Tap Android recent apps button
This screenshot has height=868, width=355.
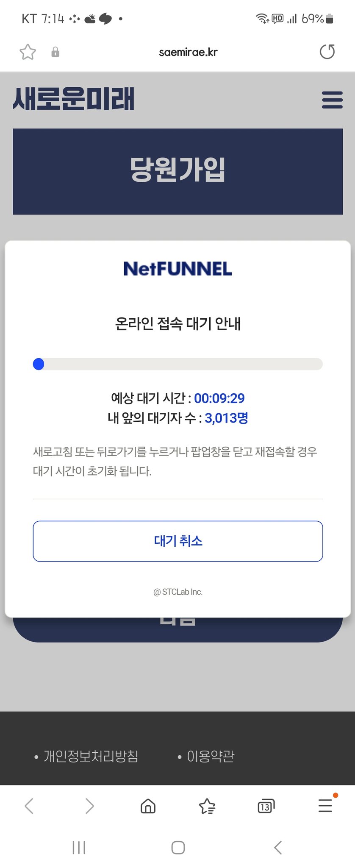[x=79, y=848]
